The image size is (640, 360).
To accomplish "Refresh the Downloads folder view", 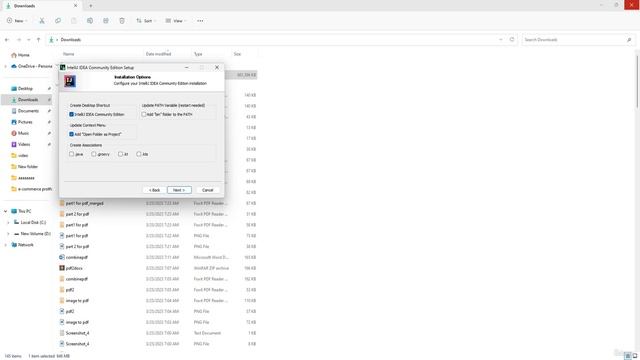I will (512, 40).
